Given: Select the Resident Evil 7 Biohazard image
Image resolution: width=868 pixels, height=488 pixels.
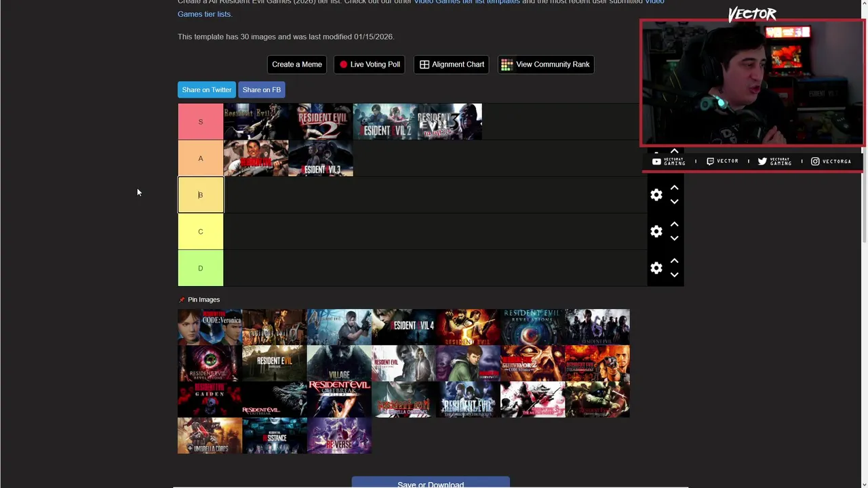Looking at the screenshot, I should (x=275, y=363).
